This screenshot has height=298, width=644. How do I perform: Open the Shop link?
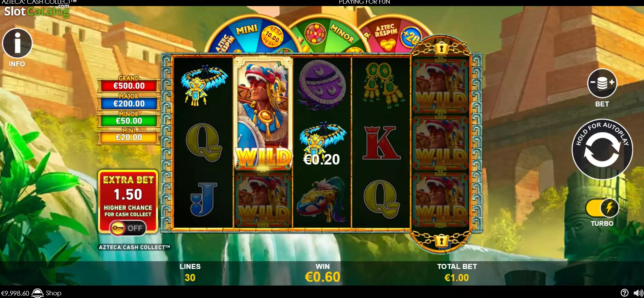(x=54, y=293)
